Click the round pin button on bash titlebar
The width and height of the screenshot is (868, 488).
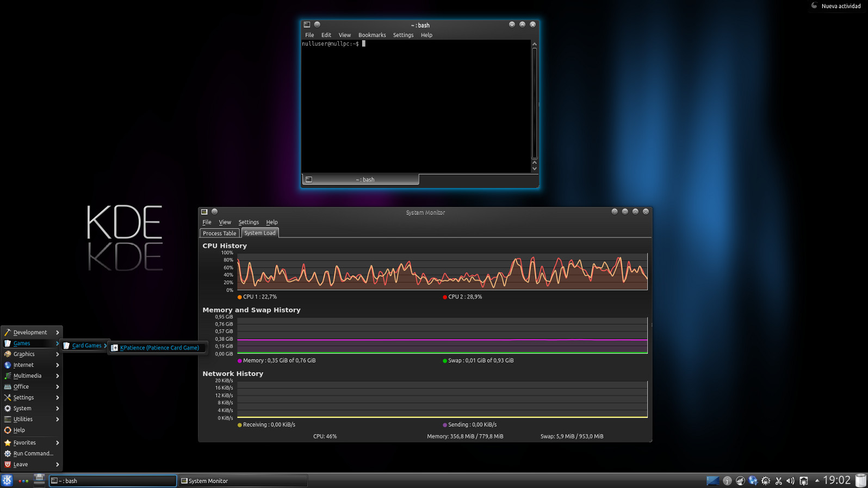point(317,24)
